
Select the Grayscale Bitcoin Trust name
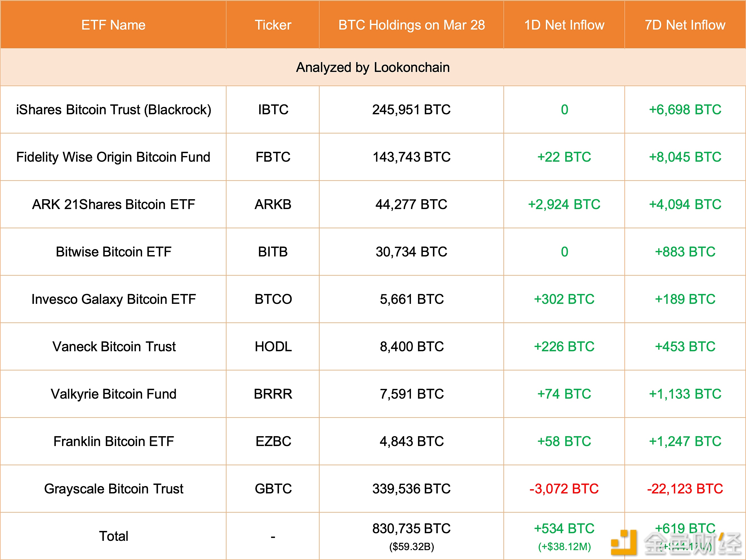coord(113,489)
